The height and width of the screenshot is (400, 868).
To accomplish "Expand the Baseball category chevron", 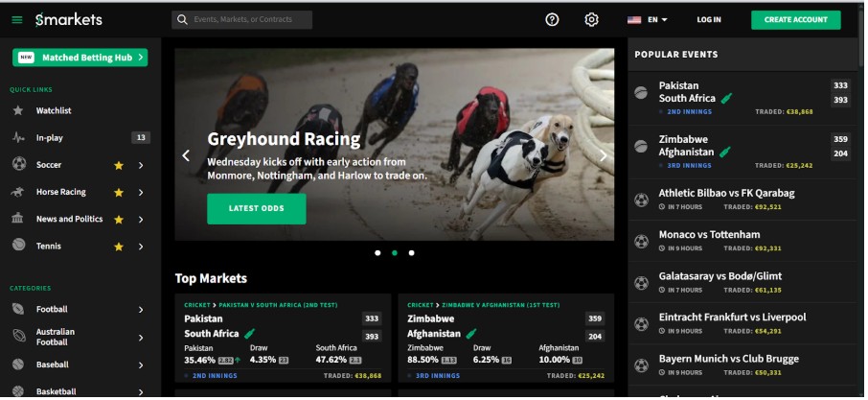I will (141, 365).
